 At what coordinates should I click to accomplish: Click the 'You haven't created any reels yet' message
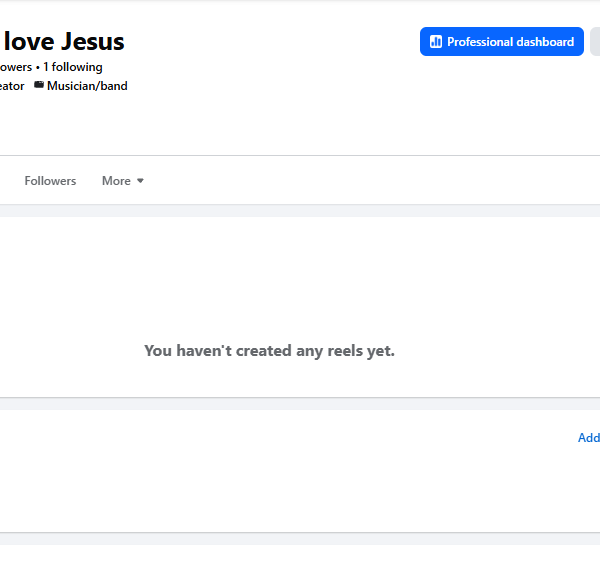[269, 351]
